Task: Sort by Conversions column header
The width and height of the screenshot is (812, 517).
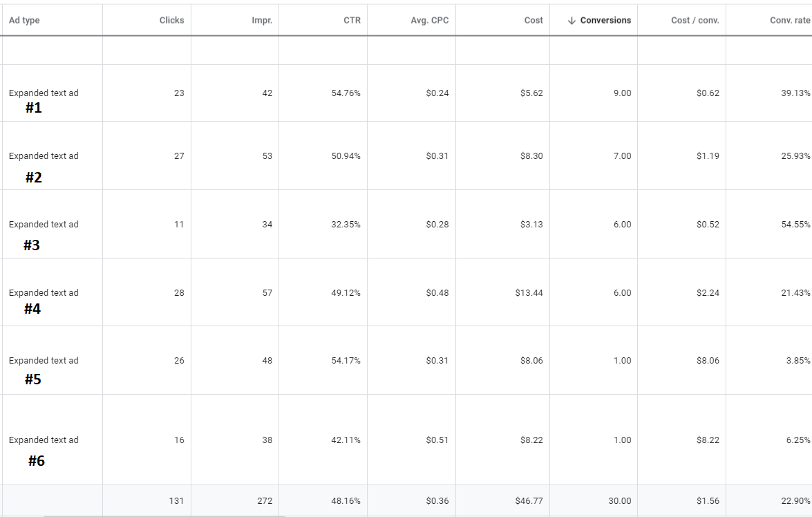Action: (605, 20)
